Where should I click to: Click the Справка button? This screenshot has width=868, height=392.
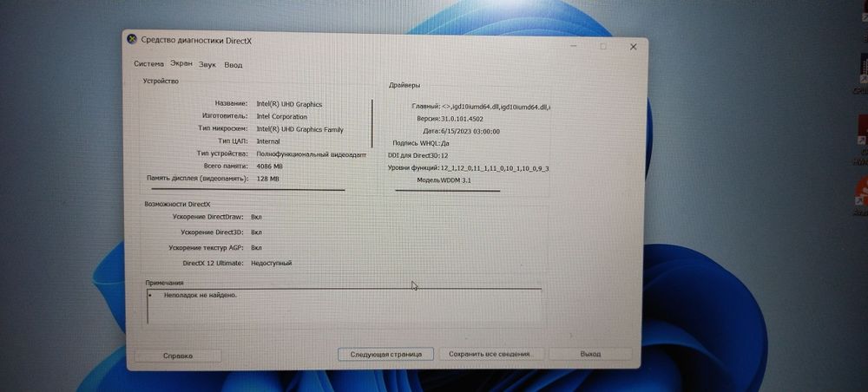(178, 356)
